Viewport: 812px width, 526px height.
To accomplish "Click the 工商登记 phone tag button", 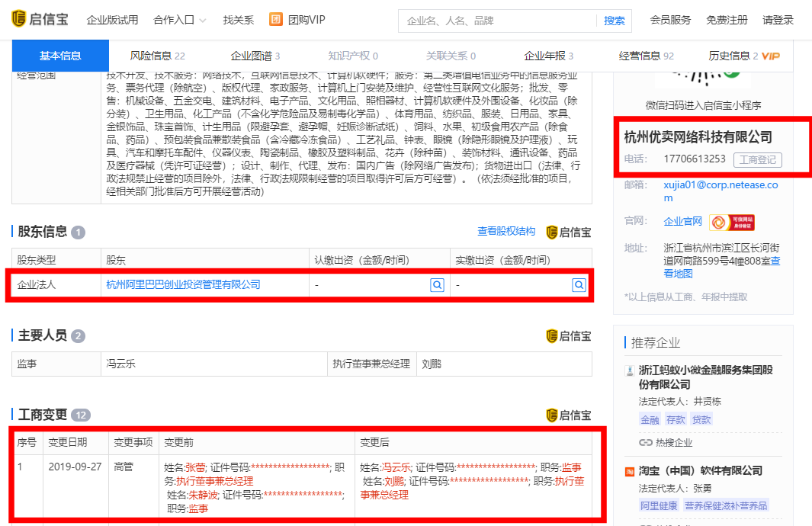I will (x=758, y=160).
